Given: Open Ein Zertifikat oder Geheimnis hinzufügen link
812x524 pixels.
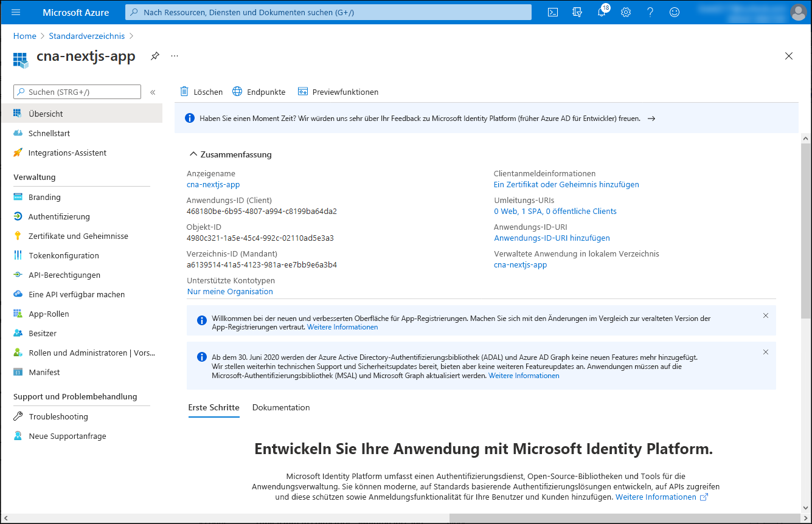Looking at the screenshot, I should click(x=566, y=184).
